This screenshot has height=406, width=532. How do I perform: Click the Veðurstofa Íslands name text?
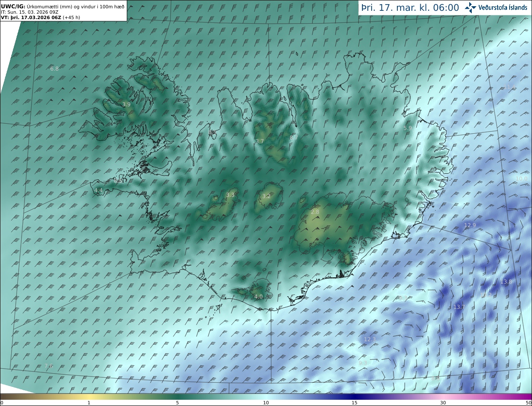(503, 7)
